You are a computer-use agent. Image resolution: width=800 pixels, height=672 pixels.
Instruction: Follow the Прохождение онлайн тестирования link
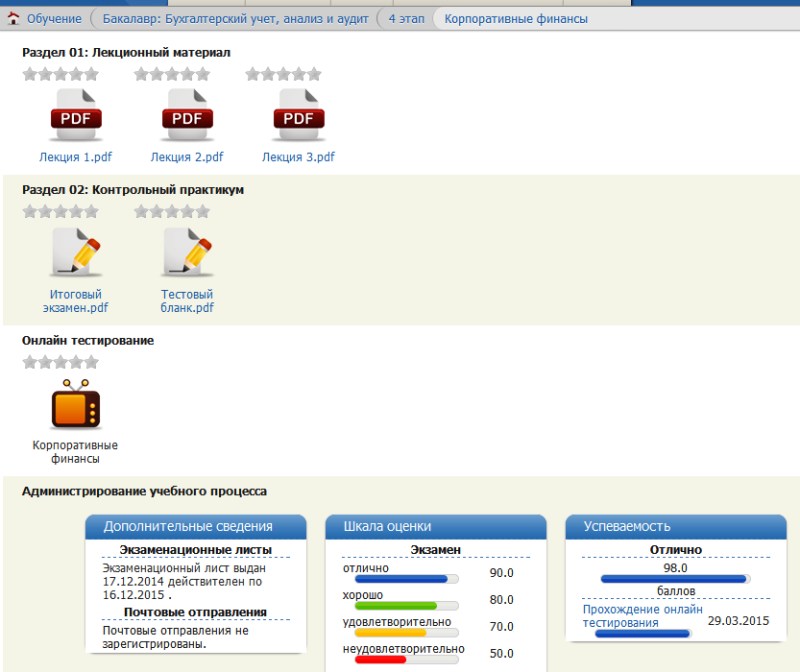(x=642, y=616)
